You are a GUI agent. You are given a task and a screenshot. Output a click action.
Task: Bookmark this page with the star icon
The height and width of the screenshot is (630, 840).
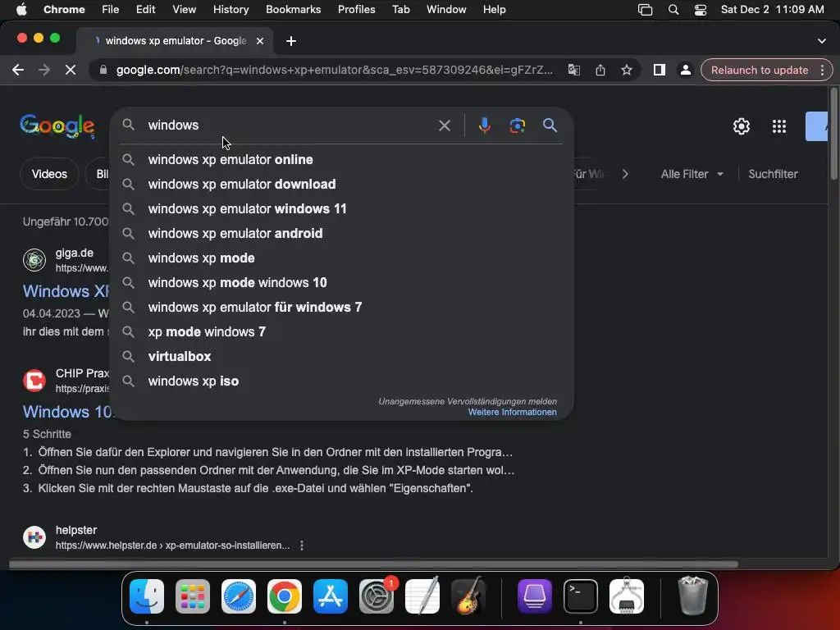pyautogui.click(x=626, y=71)
